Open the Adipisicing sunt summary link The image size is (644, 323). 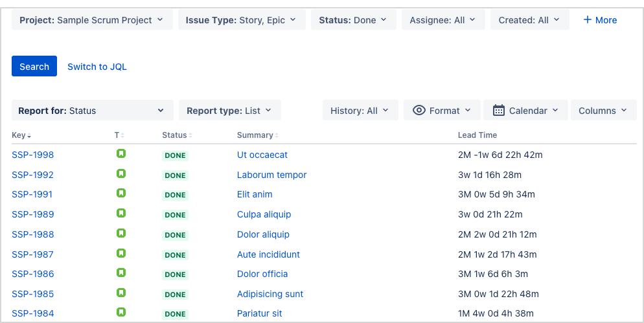pyautogui.click(x=270, y=294)
